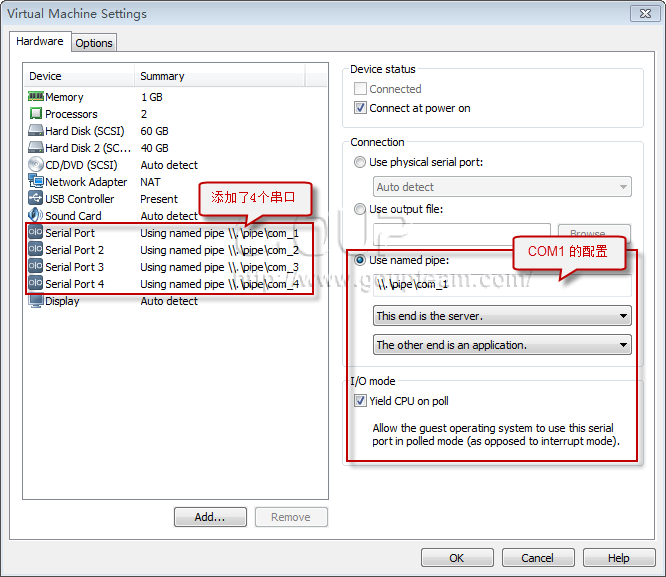
Task: Click the Processors device icon
Action: [x=36, y=113]
